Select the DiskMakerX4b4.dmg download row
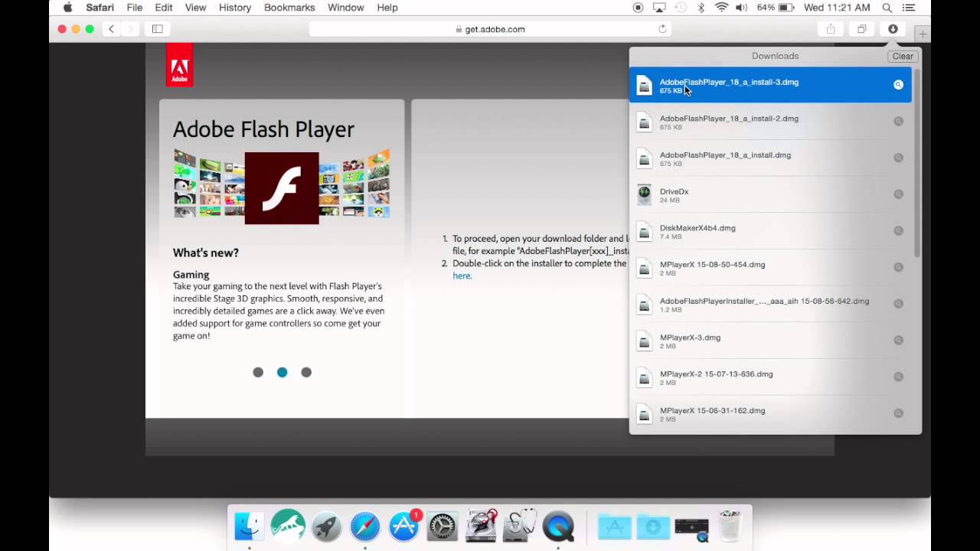 pyautogui.click(x=770, y=230)
